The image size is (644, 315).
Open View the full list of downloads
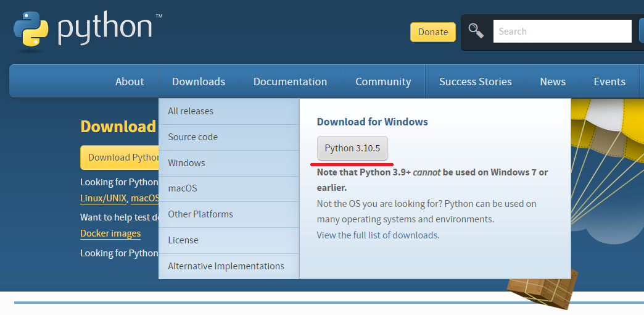pyautogui.click(x=377, y=235)
